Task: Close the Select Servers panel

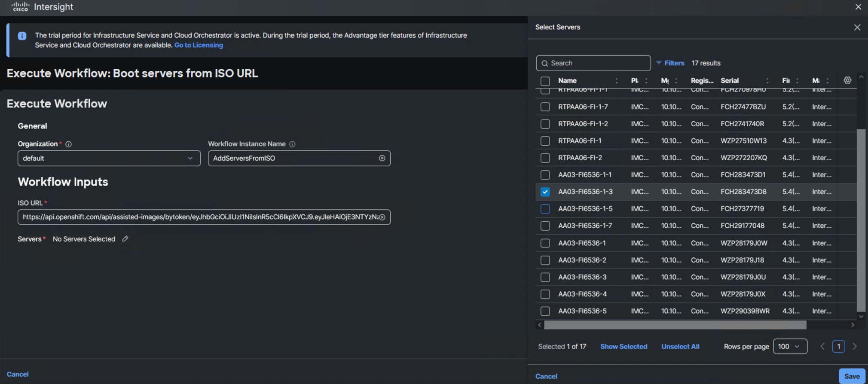Action: tap(857, 27)
